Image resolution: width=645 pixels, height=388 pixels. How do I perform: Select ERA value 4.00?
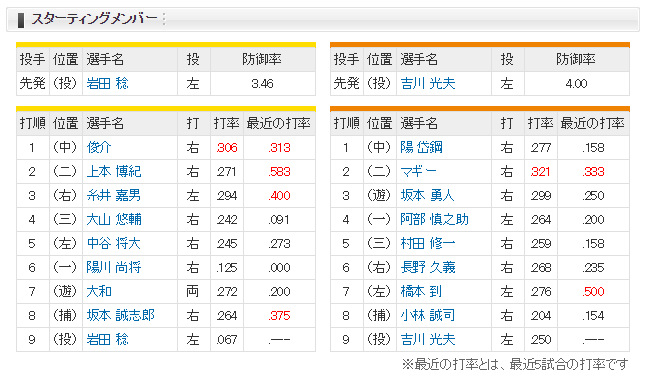(576, 84)
